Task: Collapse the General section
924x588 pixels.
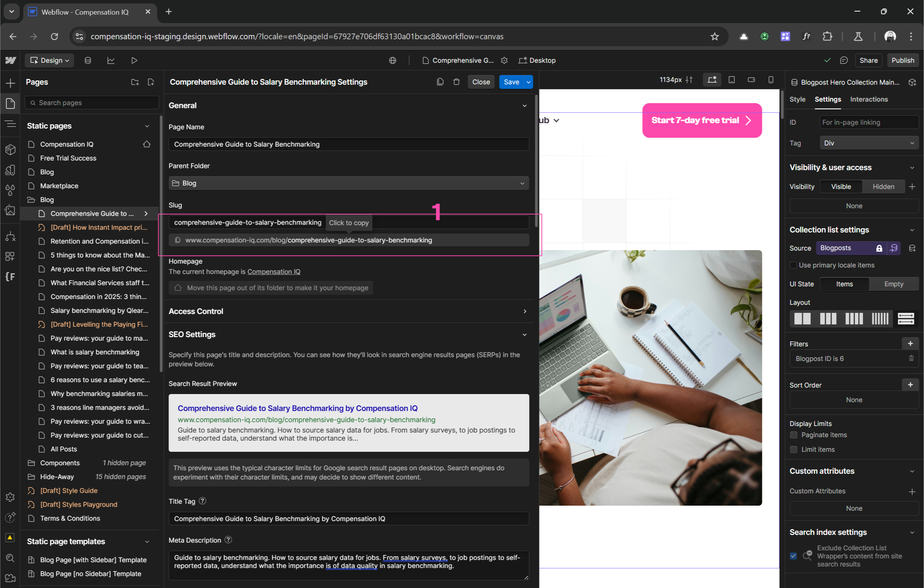Action: [525, 105]
